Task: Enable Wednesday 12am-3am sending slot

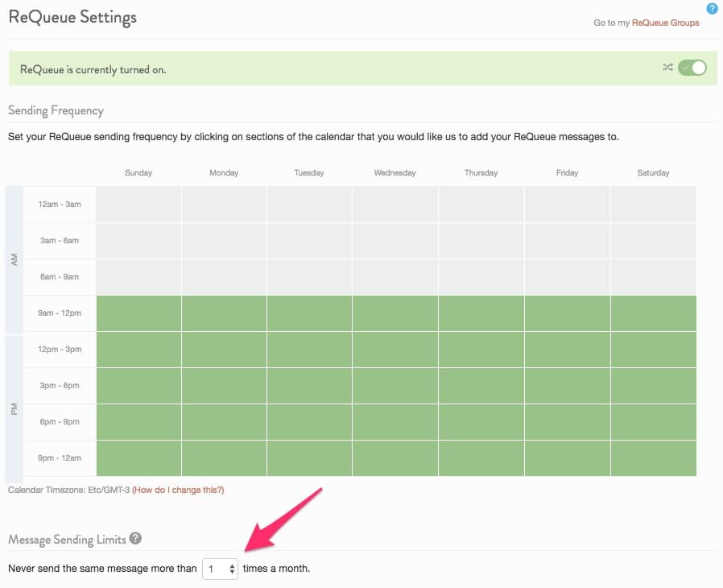Action: click(x=395, y=204)
